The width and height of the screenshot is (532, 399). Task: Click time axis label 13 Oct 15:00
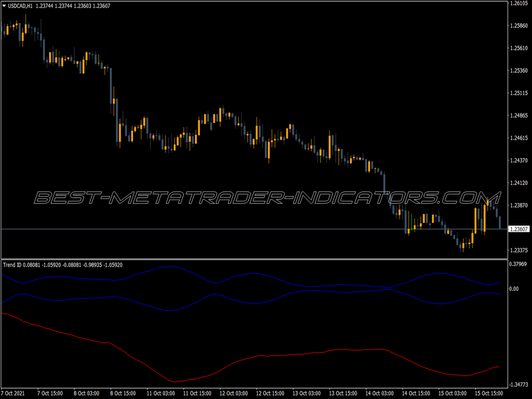(x=343, y=393)
